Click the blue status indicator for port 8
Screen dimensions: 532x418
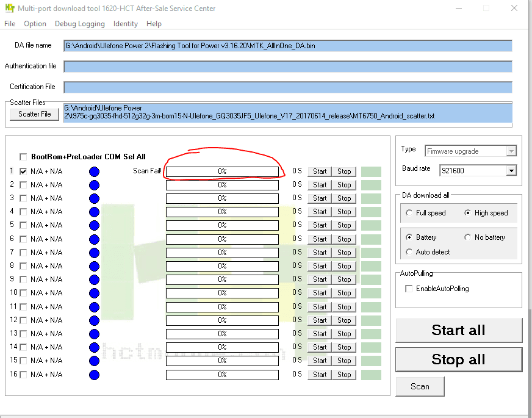click(x=94, y=266)
